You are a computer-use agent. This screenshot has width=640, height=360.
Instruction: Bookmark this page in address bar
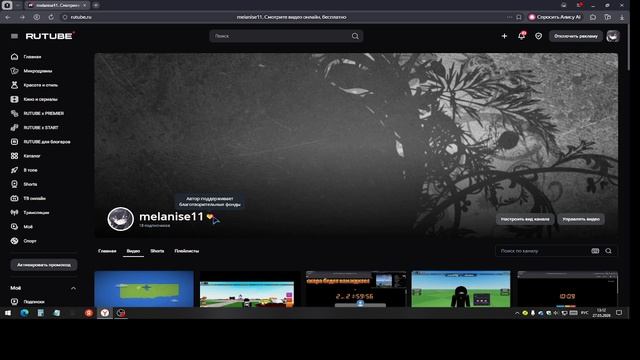point(519,17)
